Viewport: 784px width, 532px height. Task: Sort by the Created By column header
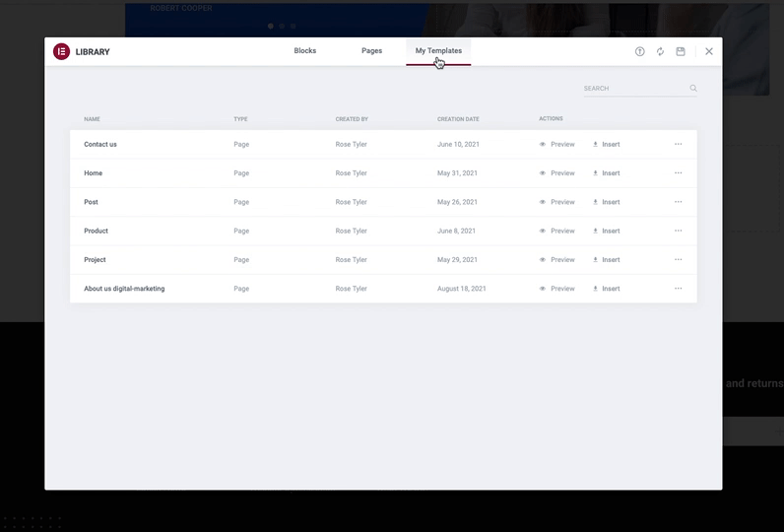point(352,119)
